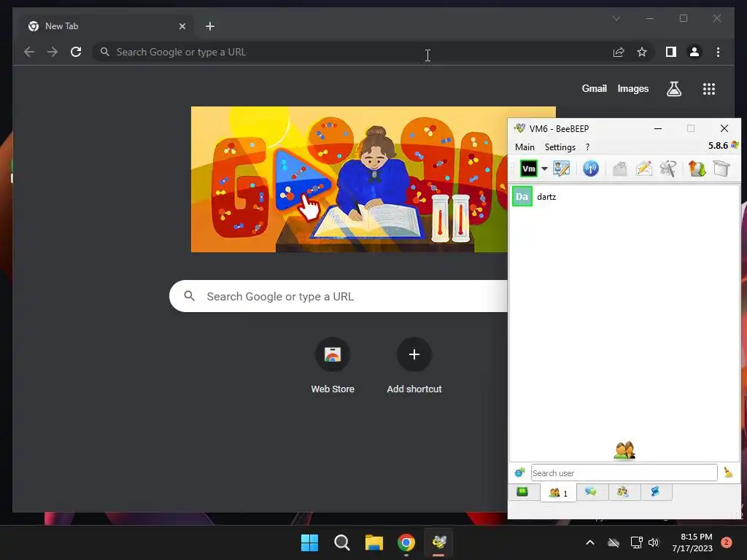
Task: Click the blue gear user options icon
Action: [x=519, y=472]
